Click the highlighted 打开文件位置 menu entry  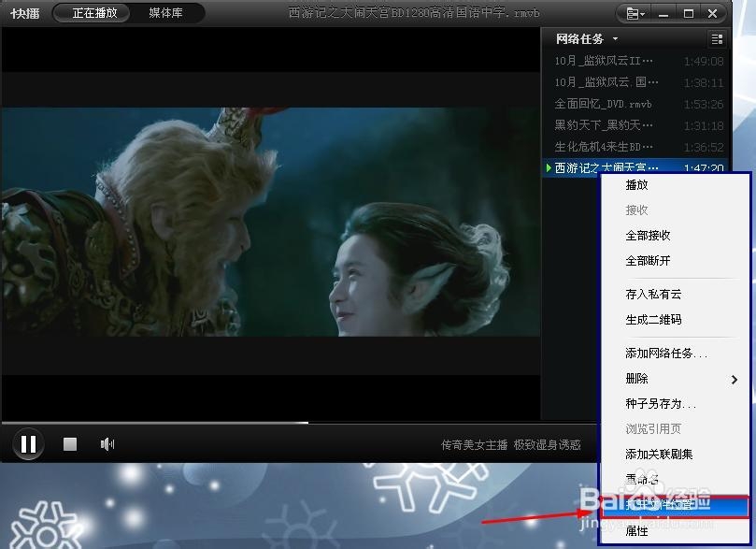tap(674, 505)
